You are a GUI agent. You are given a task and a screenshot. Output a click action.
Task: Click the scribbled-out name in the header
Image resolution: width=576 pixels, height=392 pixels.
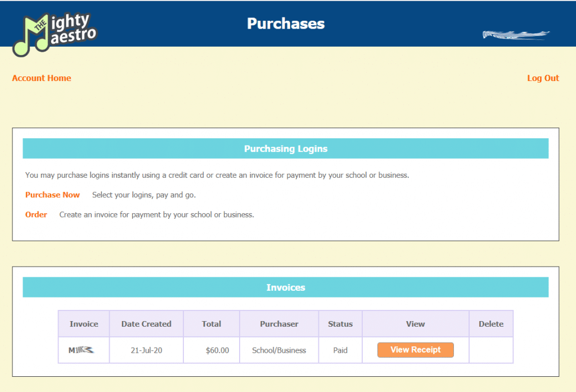(515, 35)
